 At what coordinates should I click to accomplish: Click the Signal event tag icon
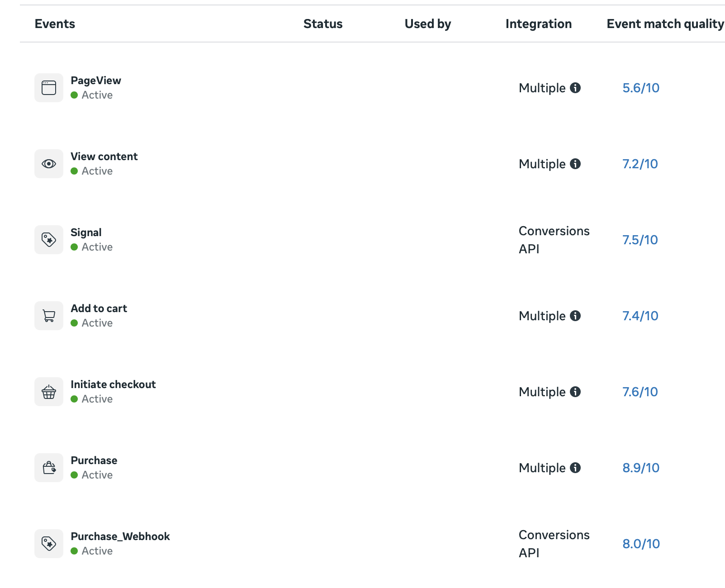click(x=49, y=240)
